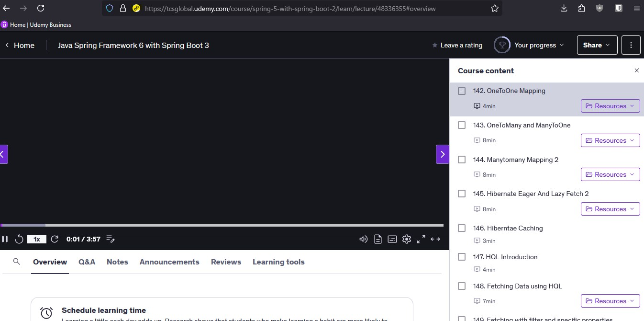
Task: Return to Home link
Action: point(20,45)
